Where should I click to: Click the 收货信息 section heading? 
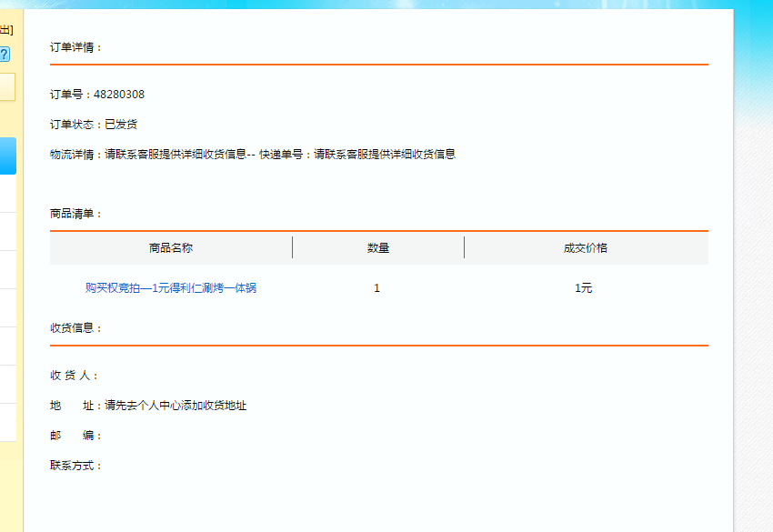coord(75,328)
